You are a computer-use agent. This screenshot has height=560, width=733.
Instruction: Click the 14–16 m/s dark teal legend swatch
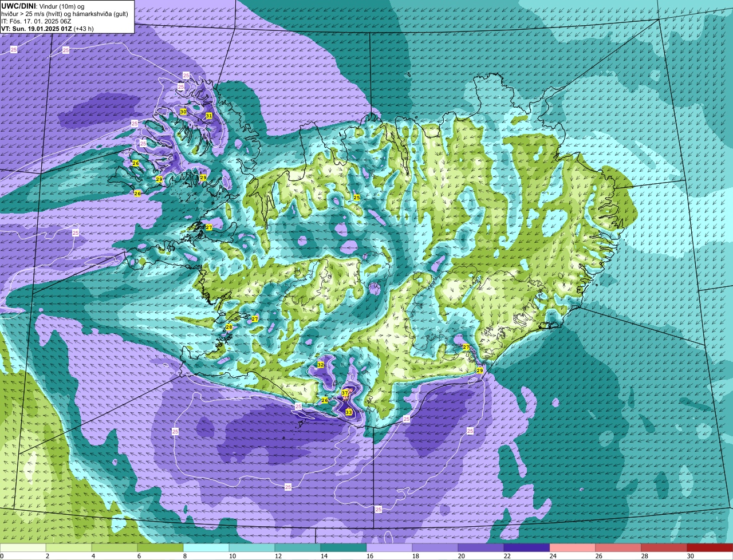click(x=344, y=547)
